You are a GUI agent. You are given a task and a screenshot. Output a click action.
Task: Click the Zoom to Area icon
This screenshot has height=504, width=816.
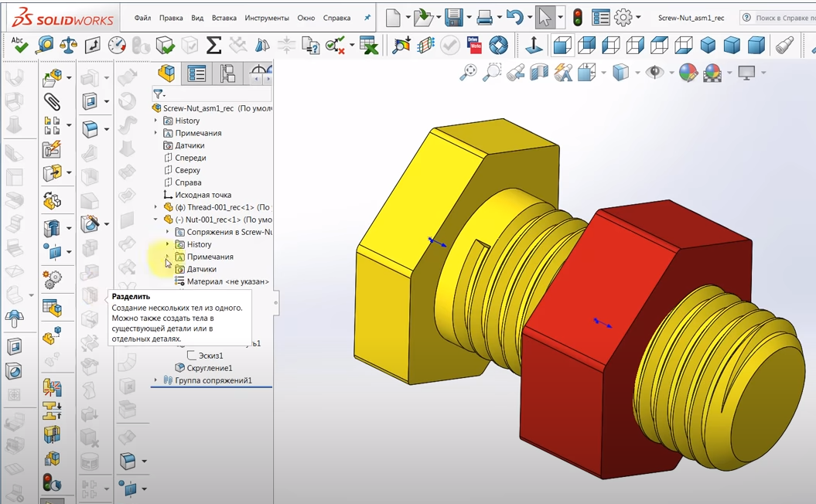coord(492,73)
